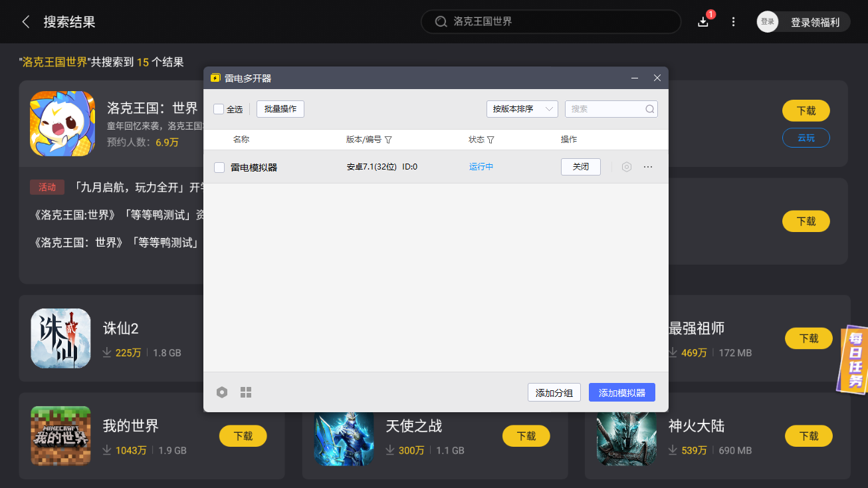Click the 登录领福利 button
Image resolution: width=868 pixels, height=488 pixels.
click(815, 22)
